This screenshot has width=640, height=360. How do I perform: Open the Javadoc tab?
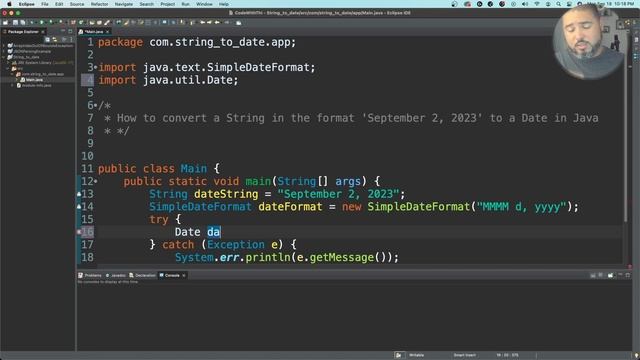click(x=116, y=276)
